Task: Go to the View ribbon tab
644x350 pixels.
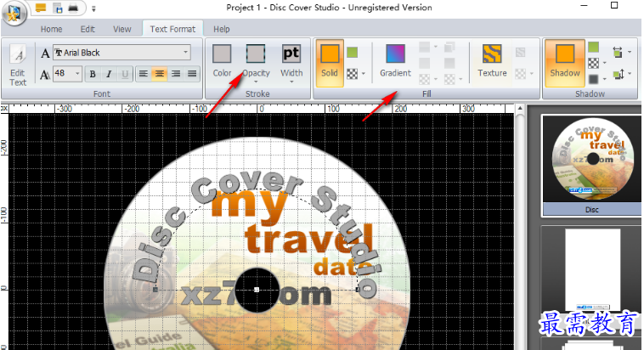Action: pyautogui.click(x=122, y=29)
